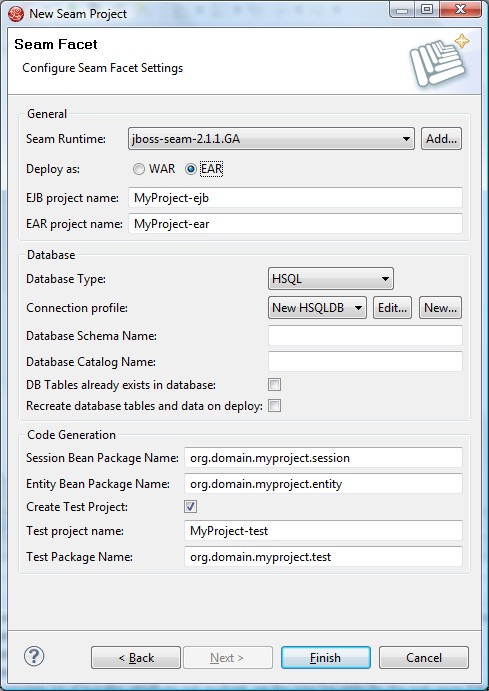Click New... connection profile button
The image size is (489, 691).
click(x=440, y=308)
